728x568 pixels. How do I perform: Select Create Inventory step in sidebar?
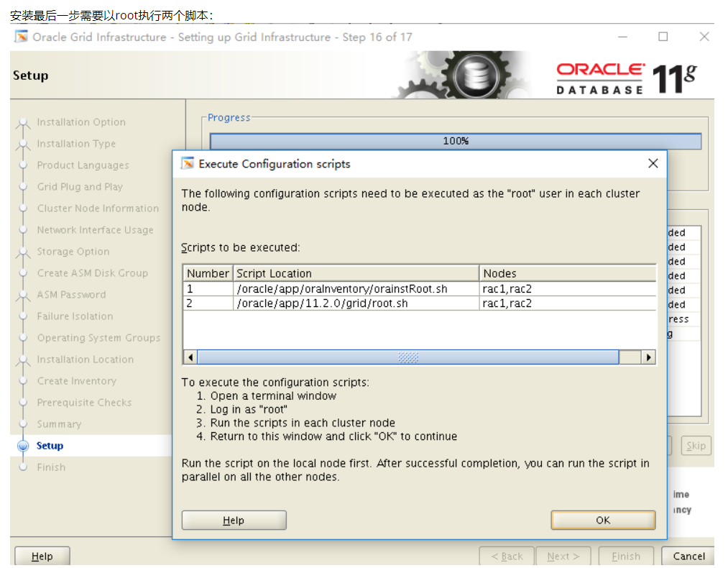tap(77, 381)
